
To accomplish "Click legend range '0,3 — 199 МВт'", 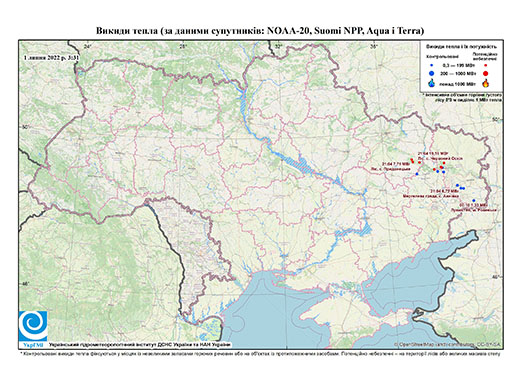I will pyautogui.click(x=459, y=65).
